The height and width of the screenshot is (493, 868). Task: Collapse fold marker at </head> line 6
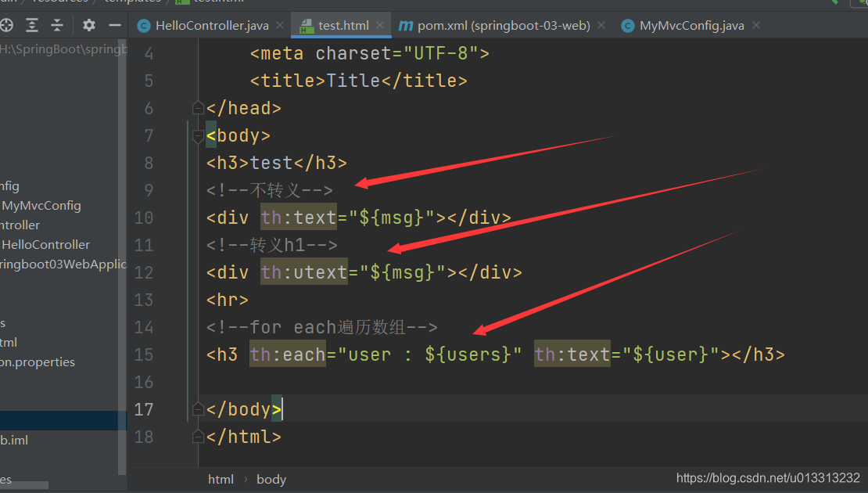click(x=198, y=108)
